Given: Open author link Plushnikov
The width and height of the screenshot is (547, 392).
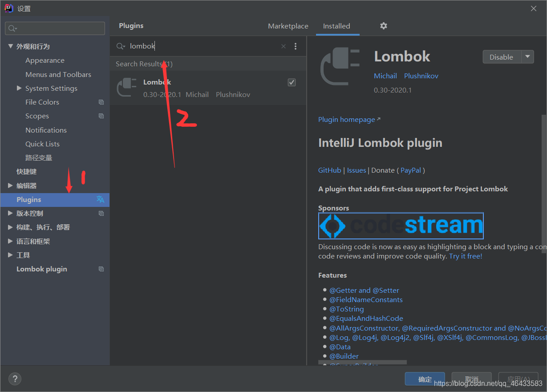Looking at the screenshot, I should tap(421, 76).
